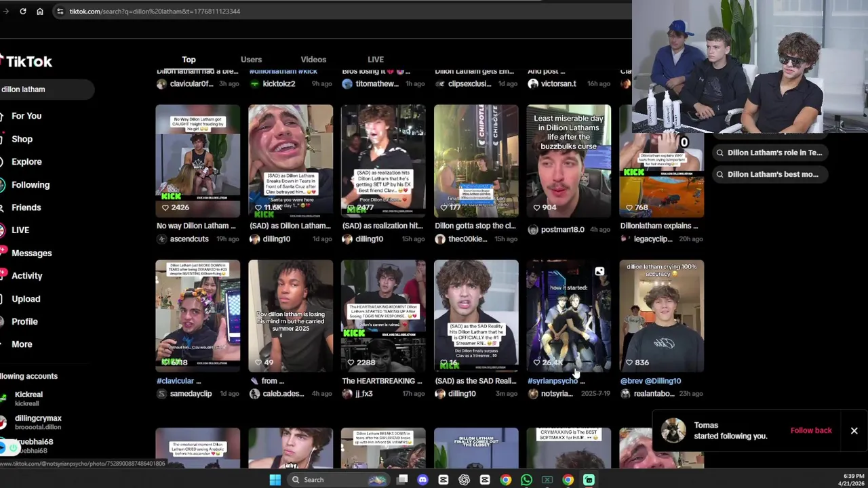Open the site info icon in the address bar
This screenshot has width=868, height=488.
point(60,12)
